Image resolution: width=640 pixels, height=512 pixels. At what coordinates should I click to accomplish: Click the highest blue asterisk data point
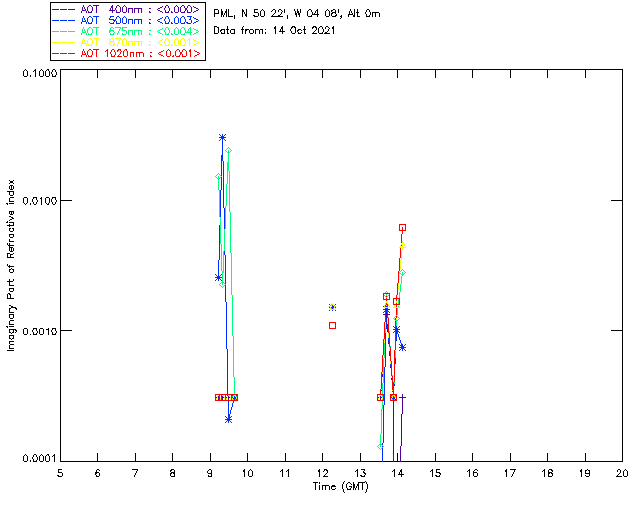(222, 138)
